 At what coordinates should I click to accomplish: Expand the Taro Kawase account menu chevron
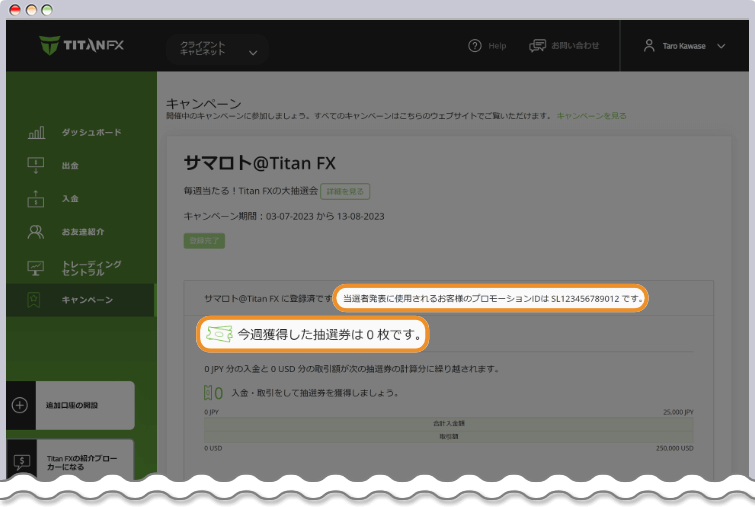[x=721, y=46]
